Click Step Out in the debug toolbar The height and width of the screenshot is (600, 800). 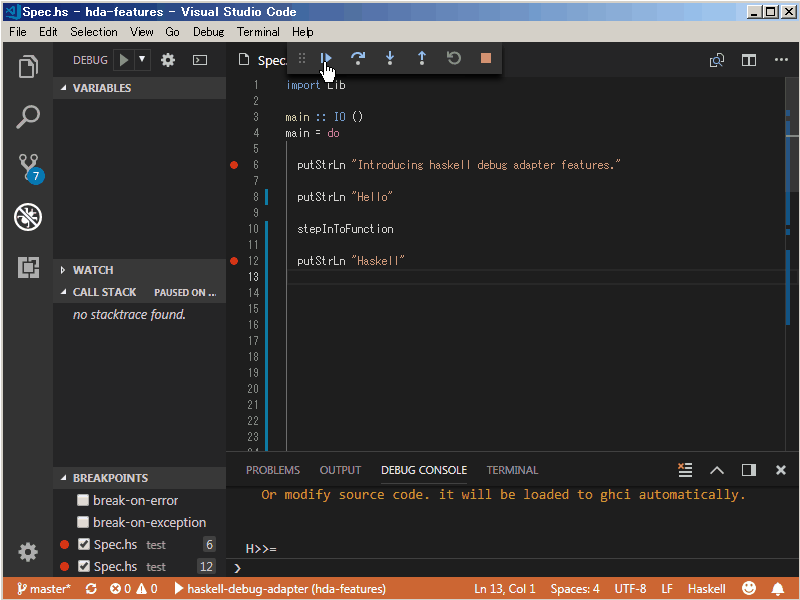click(x=422, y=58)
